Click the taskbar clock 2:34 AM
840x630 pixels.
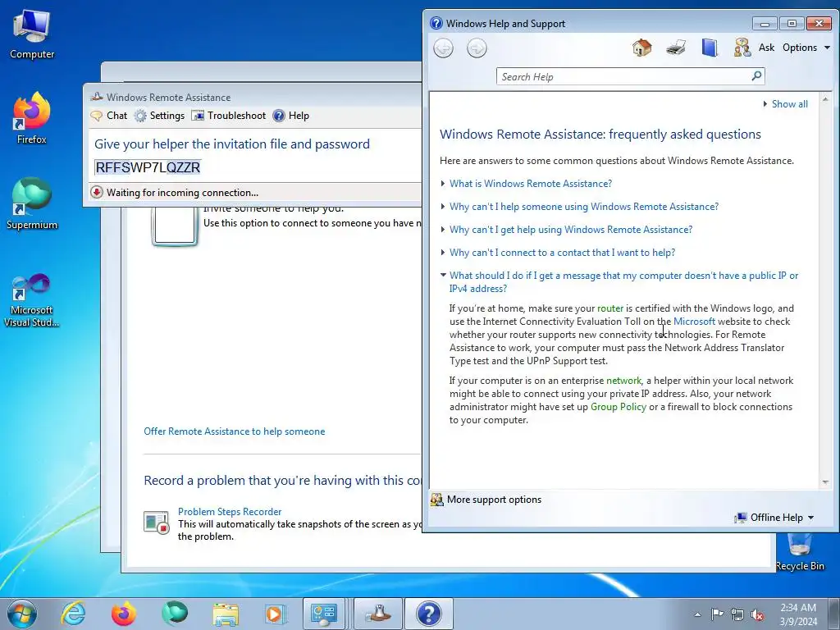[x=797, y=608]
